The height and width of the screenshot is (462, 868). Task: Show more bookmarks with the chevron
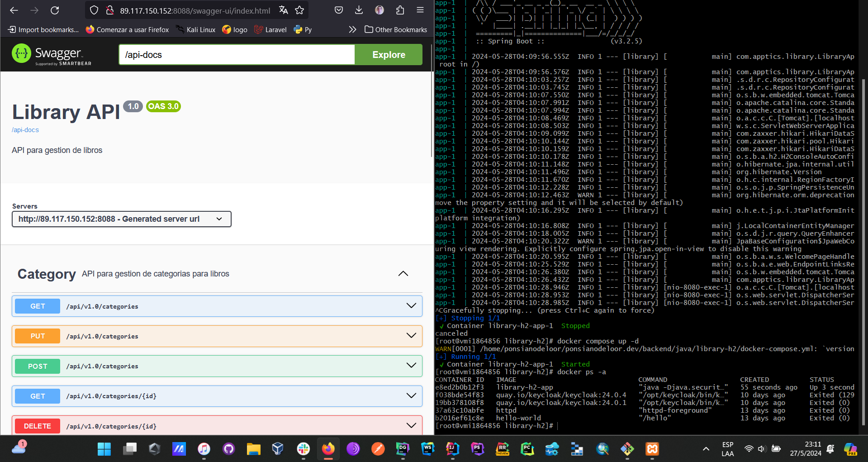(x=352, y=30)
